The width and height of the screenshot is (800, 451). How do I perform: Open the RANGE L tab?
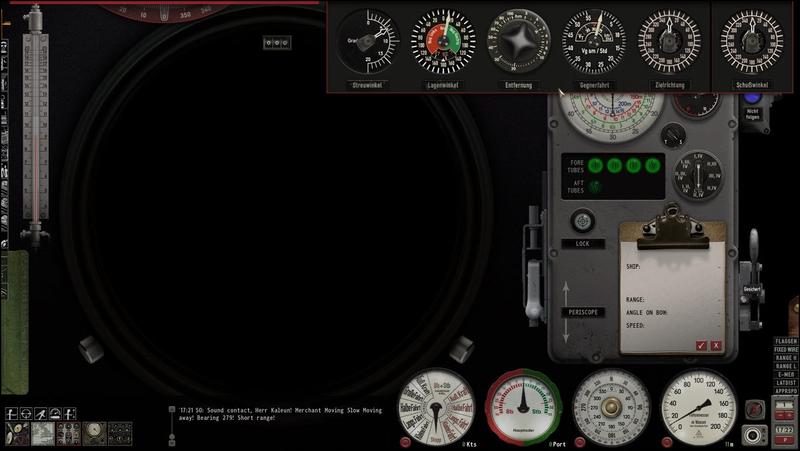[786, 366]
